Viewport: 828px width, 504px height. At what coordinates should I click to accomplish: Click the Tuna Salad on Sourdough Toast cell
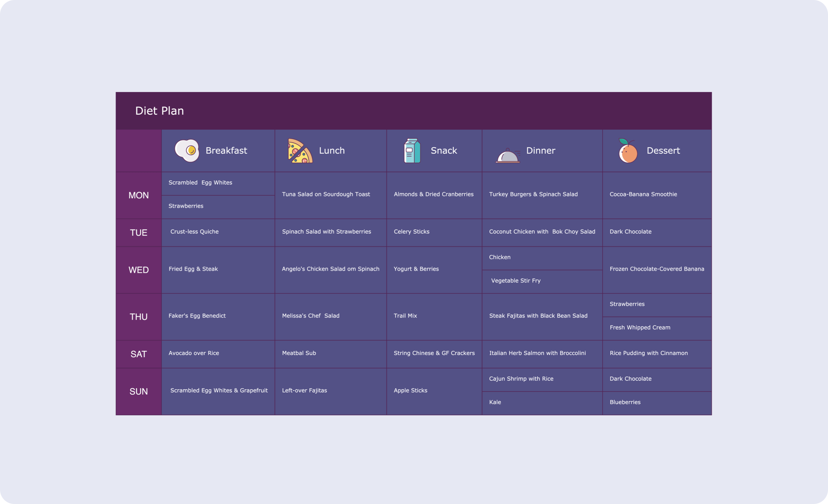pos(325,194)
